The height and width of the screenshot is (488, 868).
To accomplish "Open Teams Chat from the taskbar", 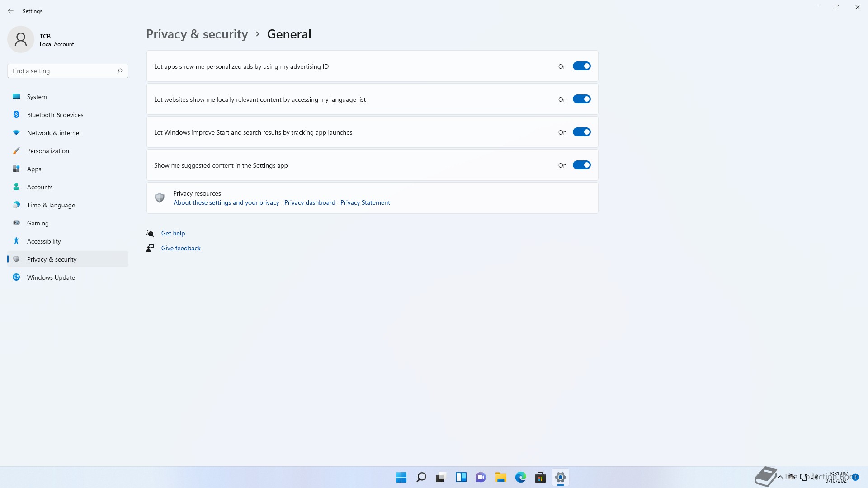I will pyautogui.click(x=481, y=477).
